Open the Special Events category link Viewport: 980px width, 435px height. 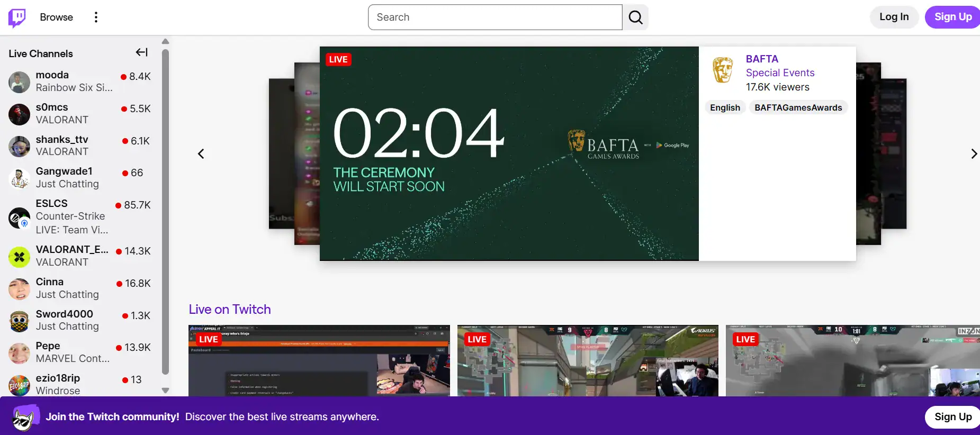(780, 72)
